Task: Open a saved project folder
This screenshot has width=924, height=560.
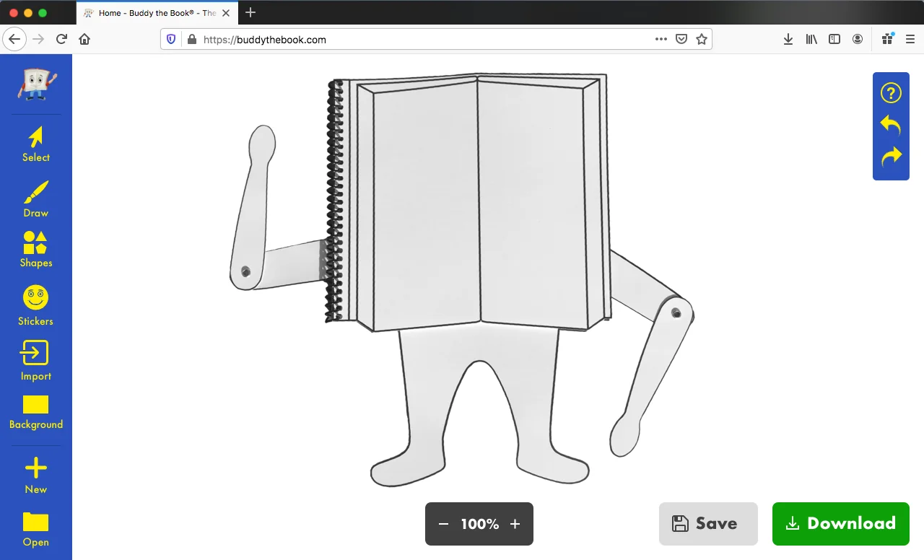Action: pyautogui.click(x=36, y=530)
